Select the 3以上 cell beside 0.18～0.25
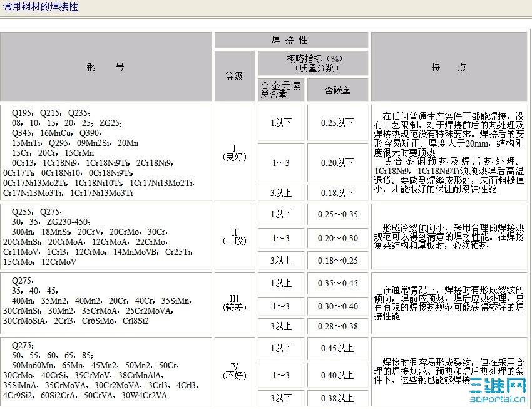 coord(281,261)
